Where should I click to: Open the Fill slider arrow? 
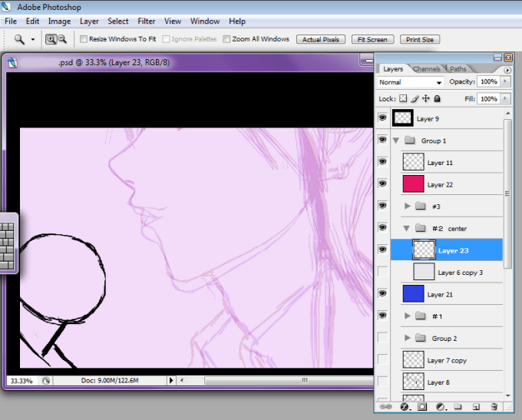coord(505,99)
